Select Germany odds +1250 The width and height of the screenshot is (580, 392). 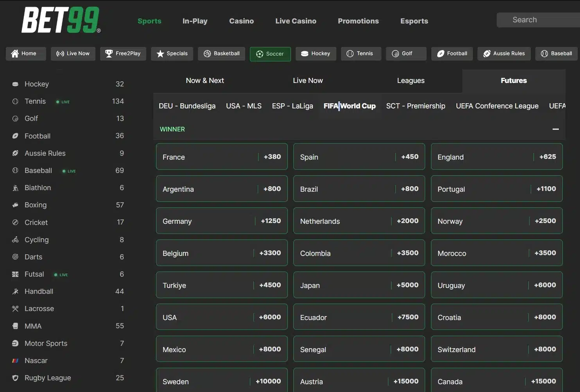(x=222, y=221)
